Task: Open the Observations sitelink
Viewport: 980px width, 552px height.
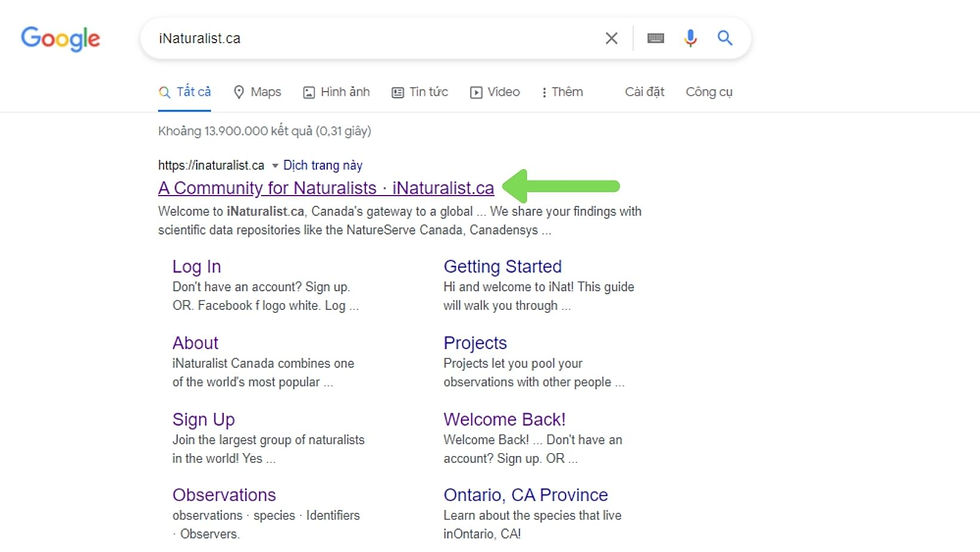Action: 224,495
